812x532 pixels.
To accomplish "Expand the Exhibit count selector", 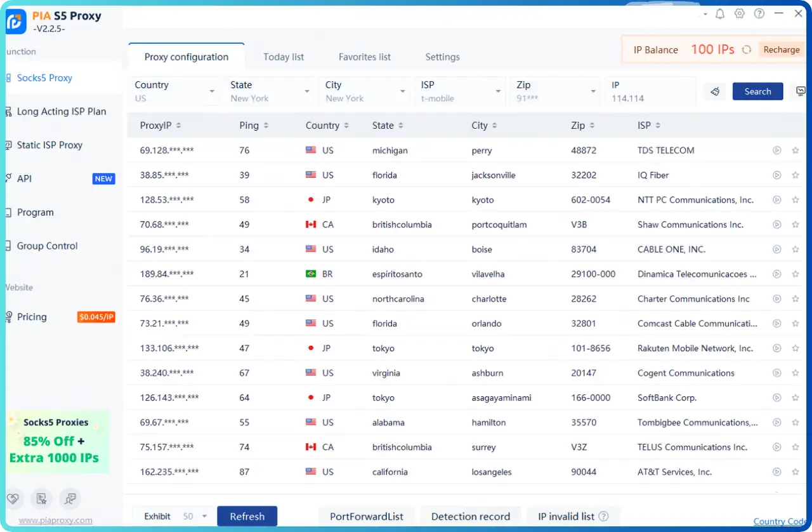I will pyautogui.click(x=204, y=516).
